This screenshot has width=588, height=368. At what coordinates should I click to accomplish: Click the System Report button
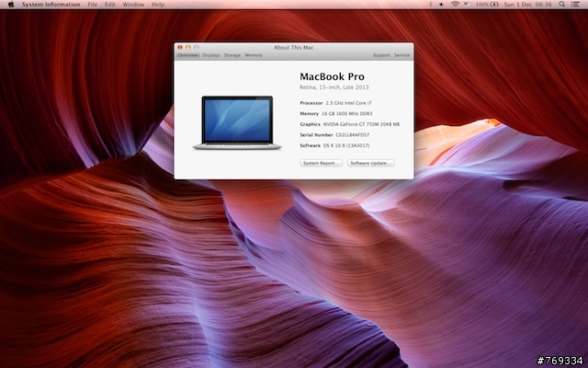pyautogui.click(x=321, y=163)
